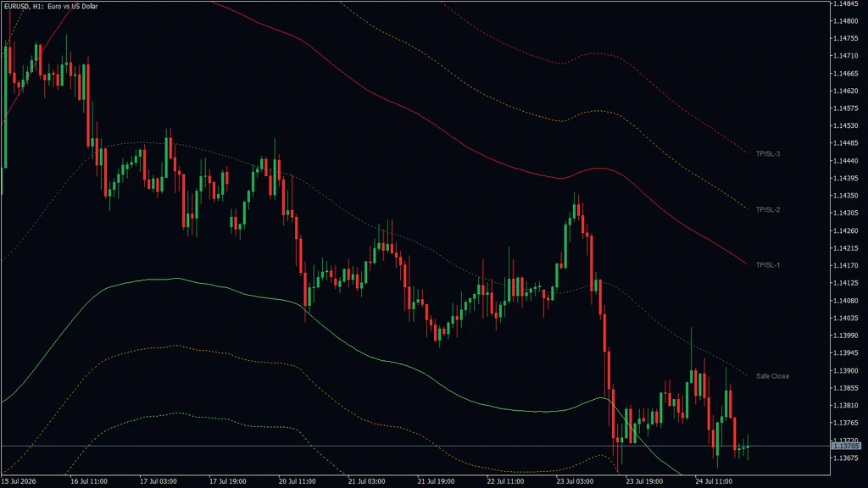Screen dimensions: 868x488
Task: Click the 21 Jul 03:00 time label
Action: click(x=366, y=481)
